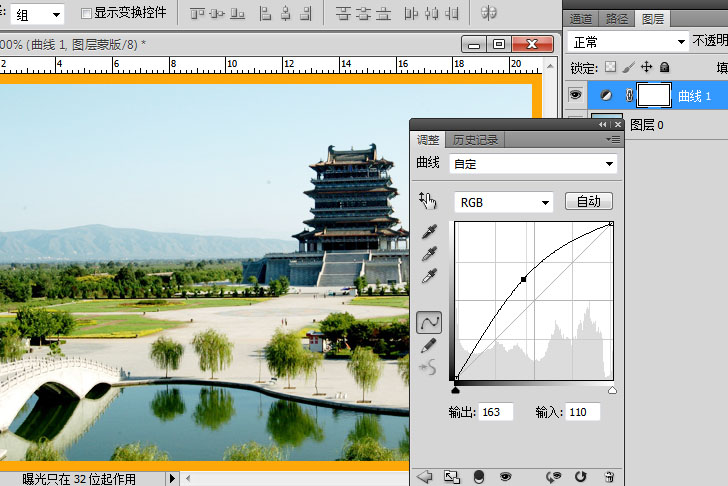Click the vertical scrollbar up arrow

point(550,65)
